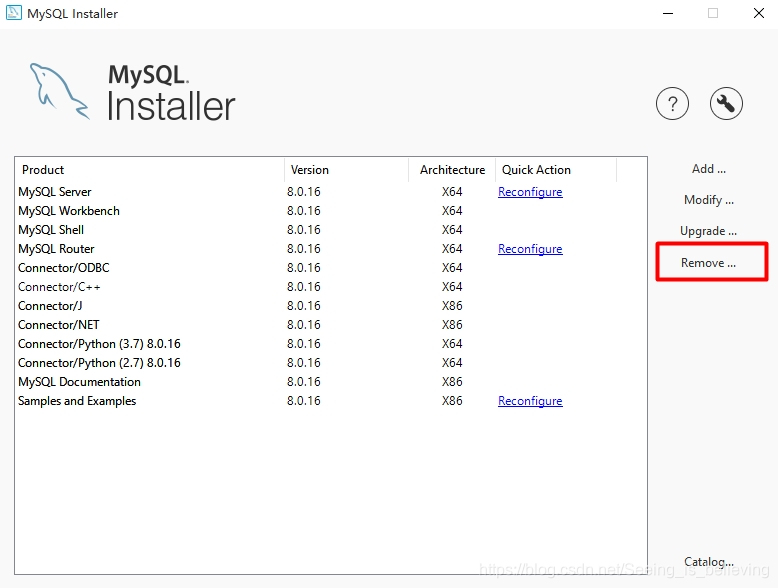Click the X64 architecture cell for MySQL Workbench
This screenshot has width=778, height=588.
pyautogui.click(x=452, y=211)
